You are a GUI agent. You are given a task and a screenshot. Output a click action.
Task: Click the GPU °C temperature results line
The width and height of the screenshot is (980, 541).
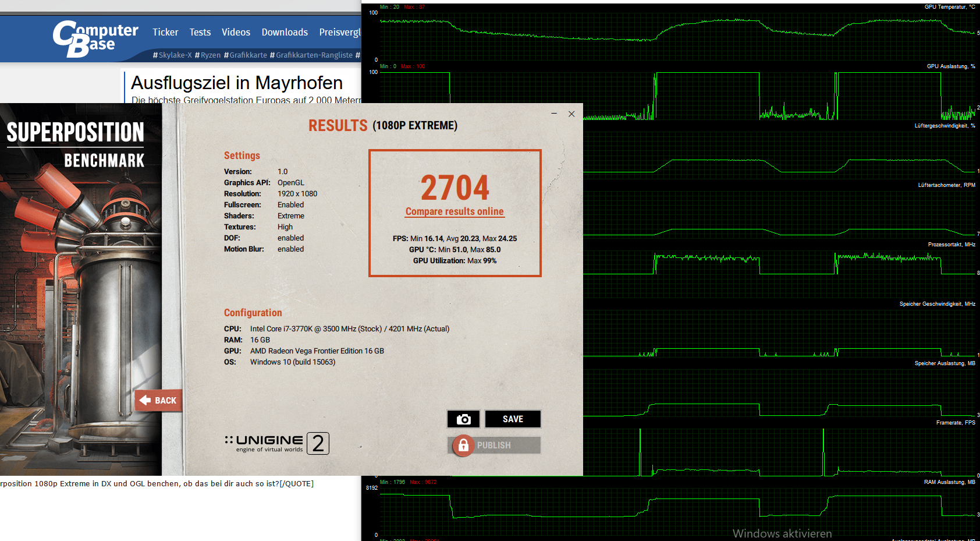[x=455, y=249]
